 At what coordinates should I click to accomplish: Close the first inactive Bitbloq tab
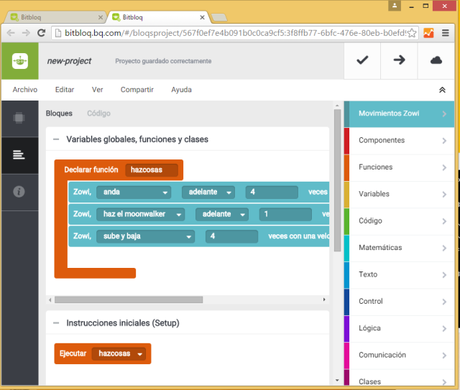point(100,17)
